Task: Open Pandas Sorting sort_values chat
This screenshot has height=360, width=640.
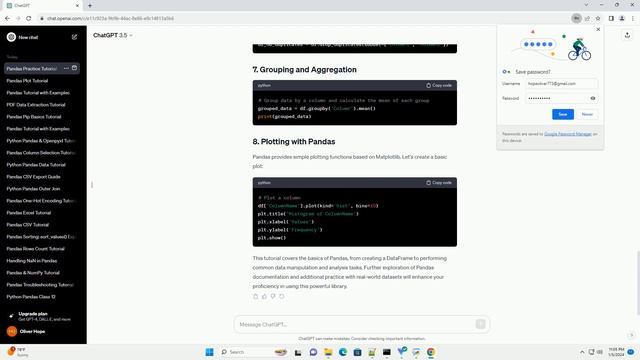Action: pyautogui.click(x=42, y=237)
